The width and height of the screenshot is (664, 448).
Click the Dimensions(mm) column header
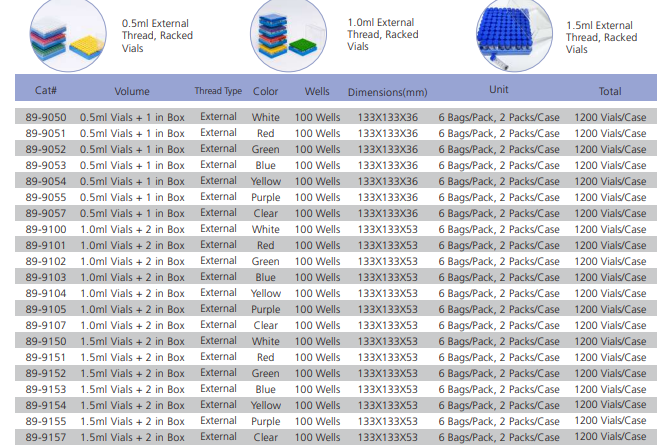click(387, 92)
